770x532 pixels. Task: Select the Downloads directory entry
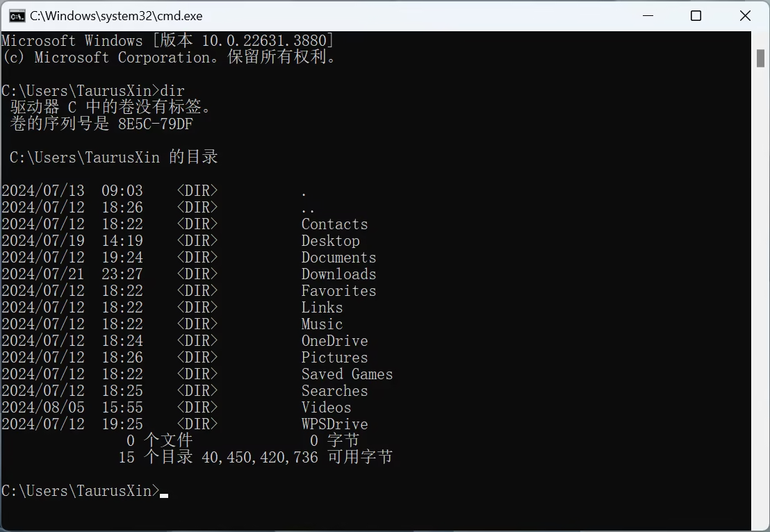(338, 274)
